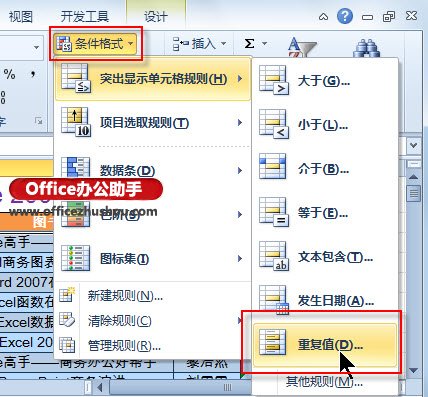
Task: Select 大于(G)... greater than rule
Action: click(x=325, y=81)
